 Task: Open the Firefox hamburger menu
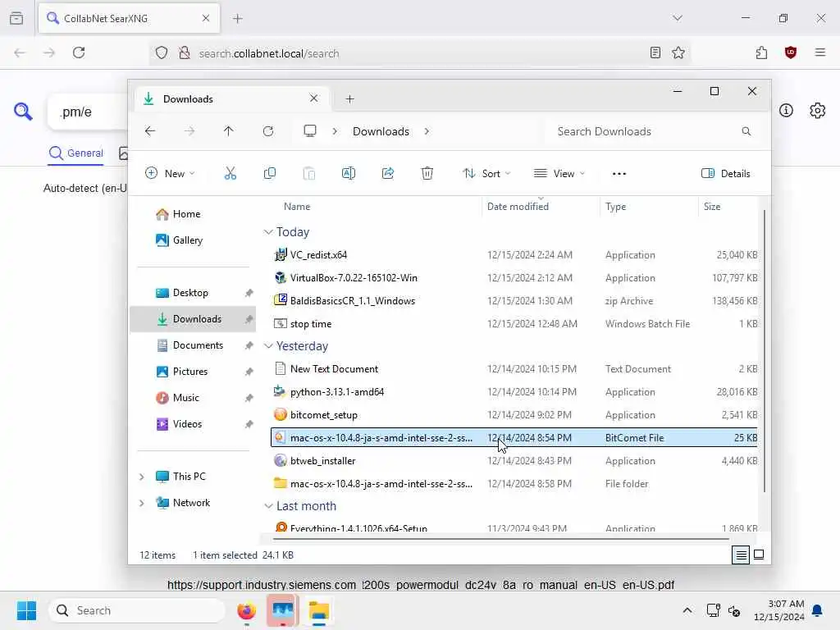[819, 52]
